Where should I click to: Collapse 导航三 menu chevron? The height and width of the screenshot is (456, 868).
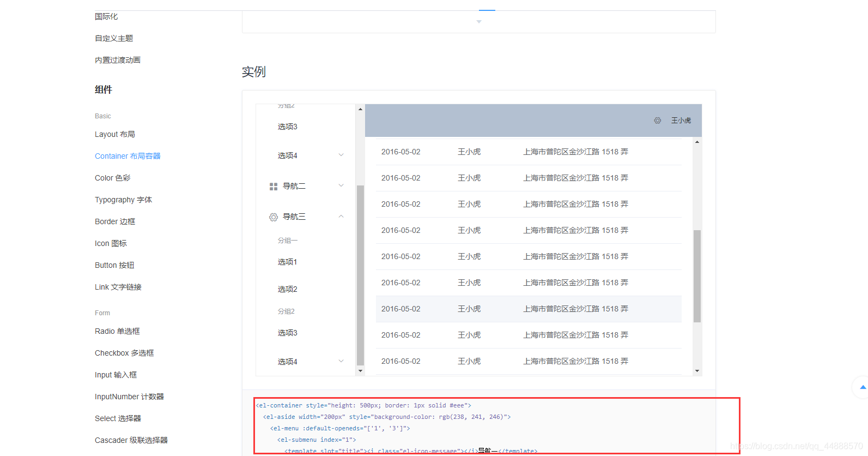341,216
